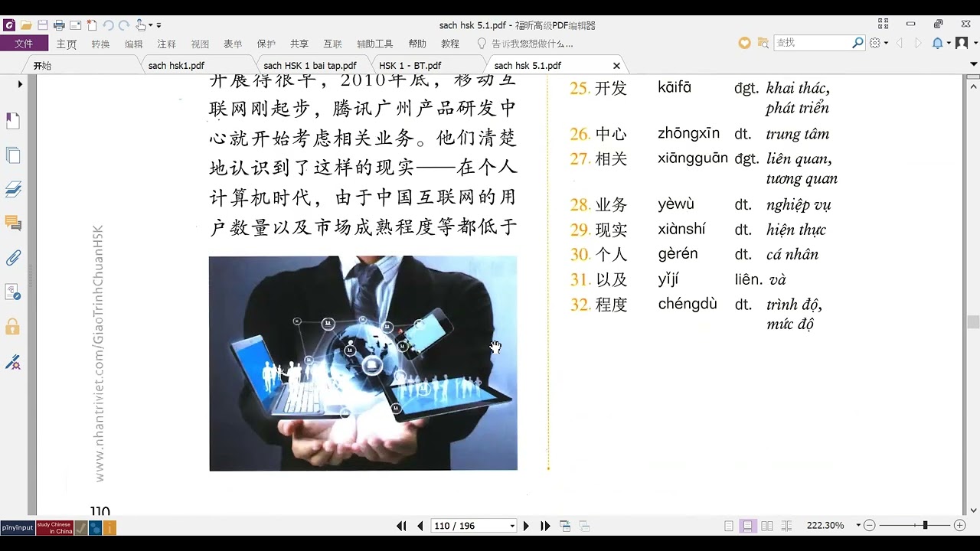The height and width of the screenshot is (551, 980).
Task: Open the gear search settings dropdown
Action: 878,43
